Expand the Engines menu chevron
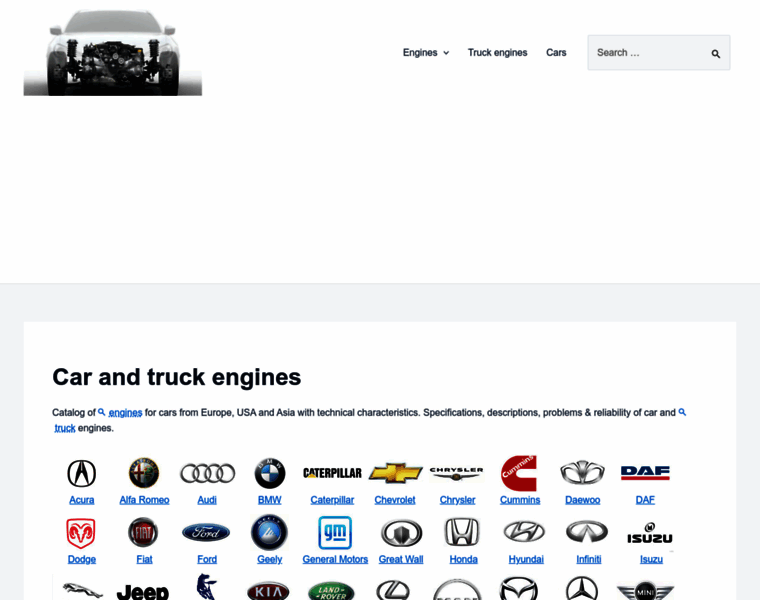Screen dimensions: 760x600 pyautogui.click(x=446, y=53)
